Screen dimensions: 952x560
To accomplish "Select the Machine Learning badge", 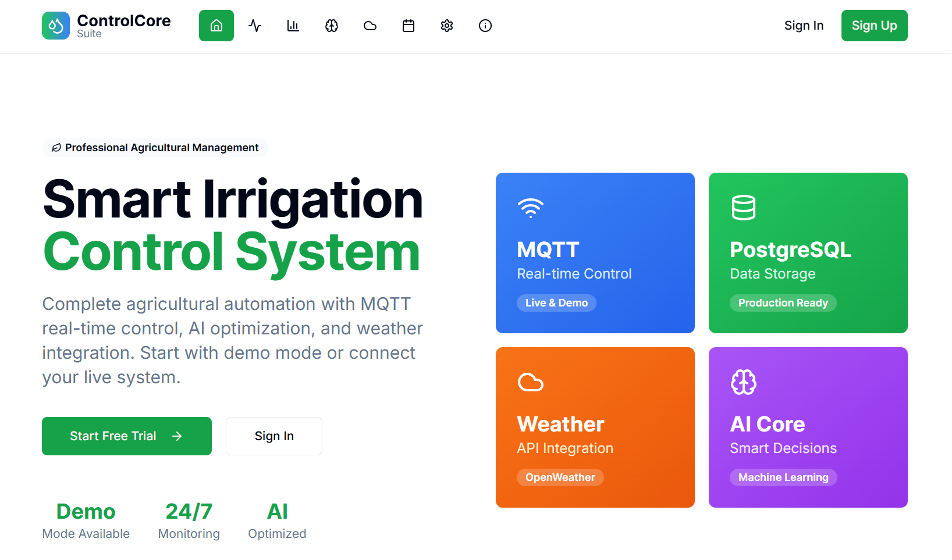I will pyautogui.click(x=783, y=477).
